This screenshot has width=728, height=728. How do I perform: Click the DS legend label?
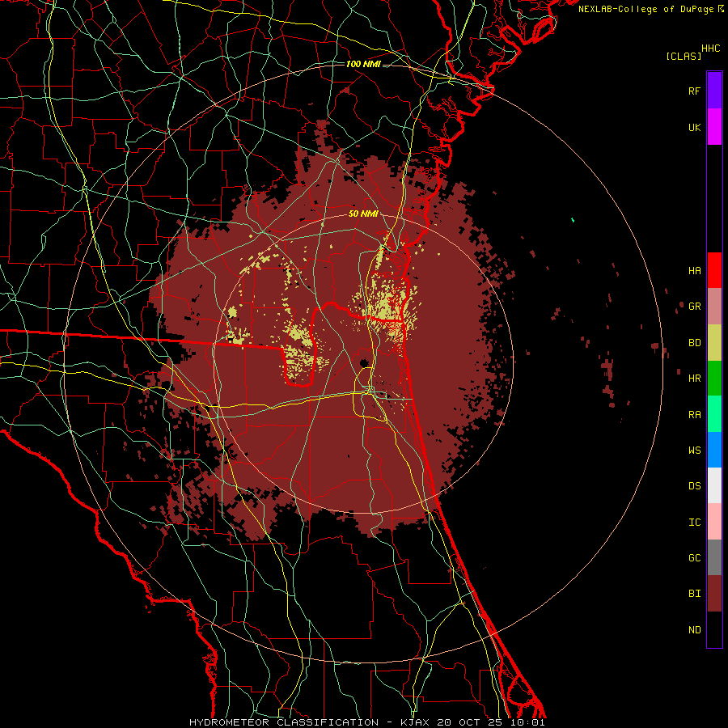(694, 485)
